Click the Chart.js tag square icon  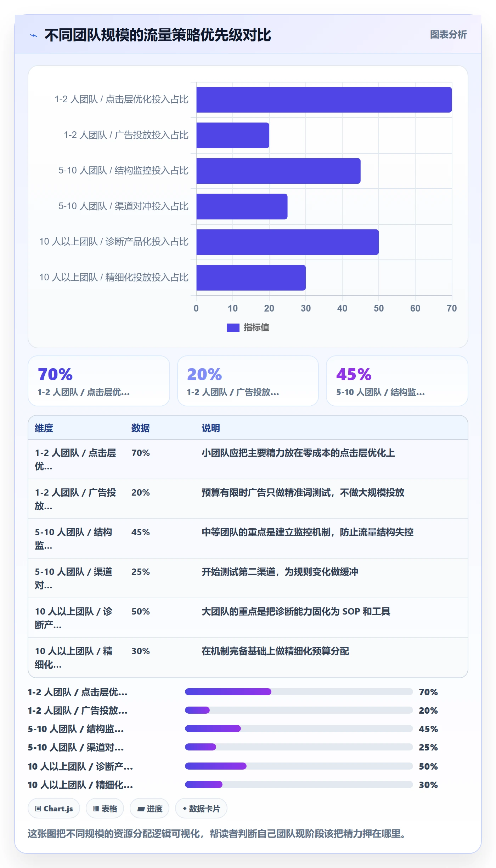[x=38, y=809]
